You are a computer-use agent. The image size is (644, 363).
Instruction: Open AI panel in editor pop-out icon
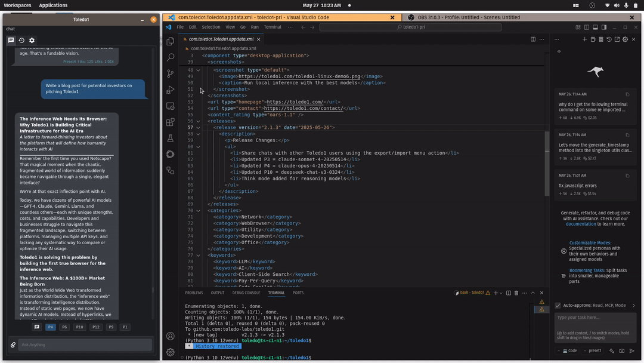click(x=617, y=39)
